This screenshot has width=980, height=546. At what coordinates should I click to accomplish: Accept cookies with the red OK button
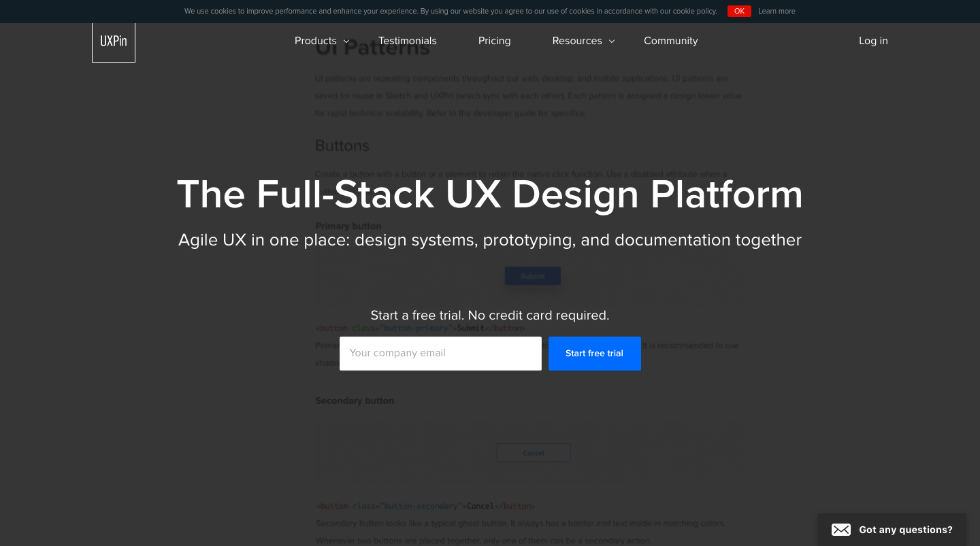pyautogui.click(x=739, y=11)
